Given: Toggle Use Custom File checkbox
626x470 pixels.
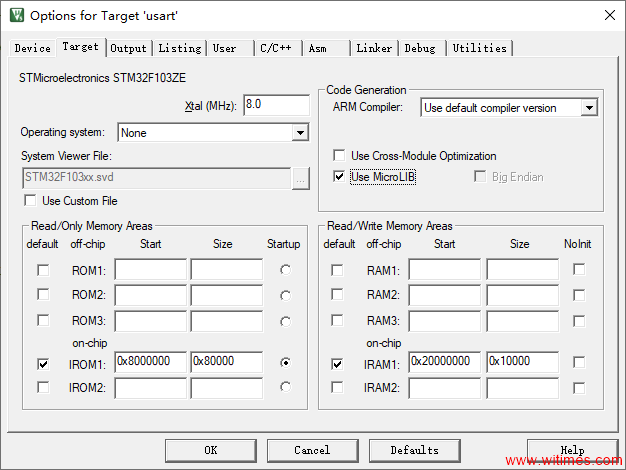Looking at the screenshot, I should [30, 200].
